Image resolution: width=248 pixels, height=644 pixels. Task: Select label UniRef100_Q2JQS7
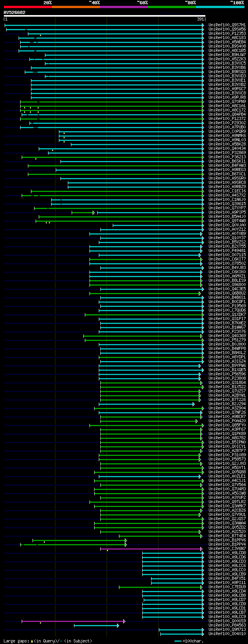(x=227, y=519)
